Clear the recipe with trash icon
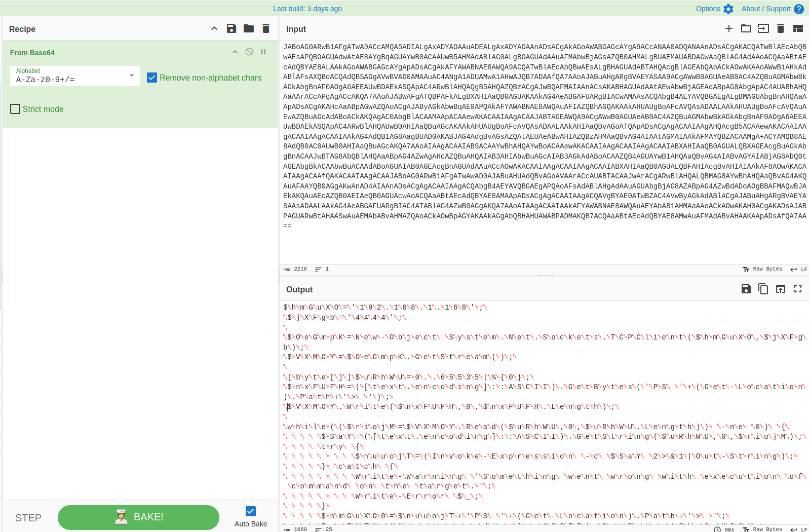 266,28
